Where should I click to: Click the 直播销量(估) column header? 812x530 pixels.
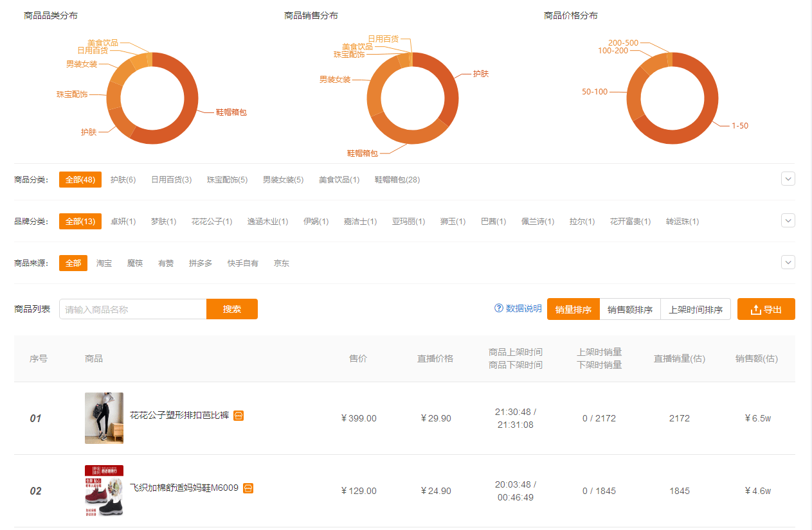(x=680, y=358)
